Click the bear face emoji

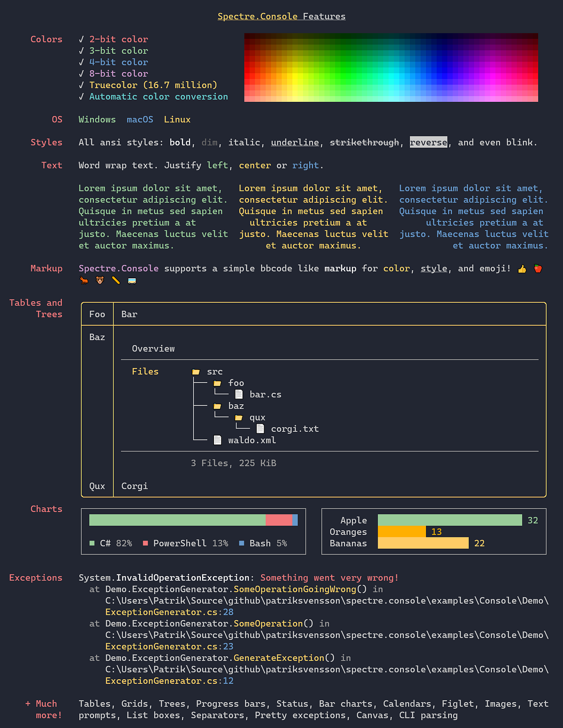(x=99, y=280)
